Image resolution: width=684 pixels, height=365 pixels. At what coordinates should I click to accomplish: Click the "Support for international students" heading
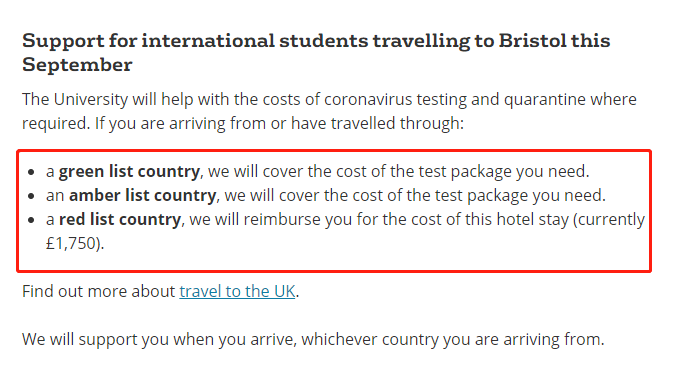coord(316,52)
